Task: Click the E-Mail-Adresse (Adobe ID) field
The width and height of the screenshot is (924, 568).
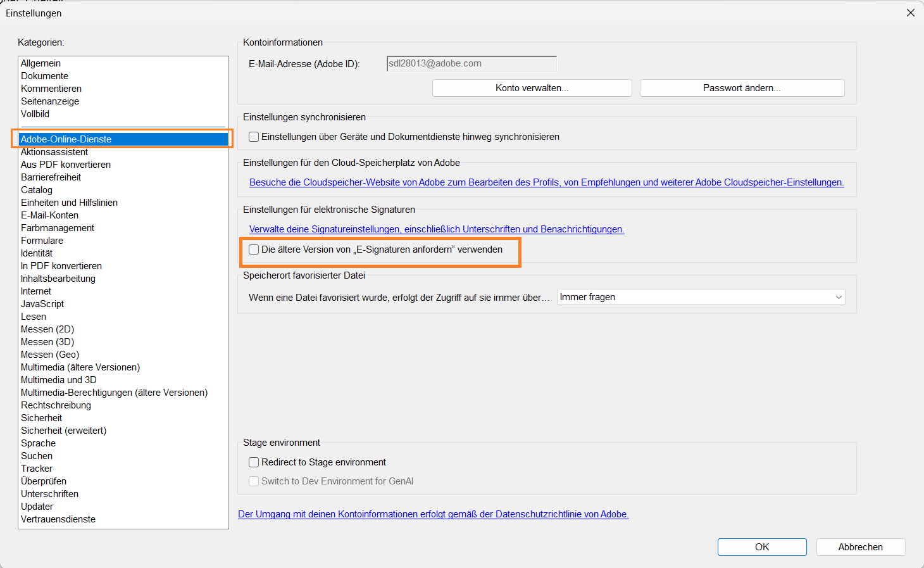Action: pos(471,63)
